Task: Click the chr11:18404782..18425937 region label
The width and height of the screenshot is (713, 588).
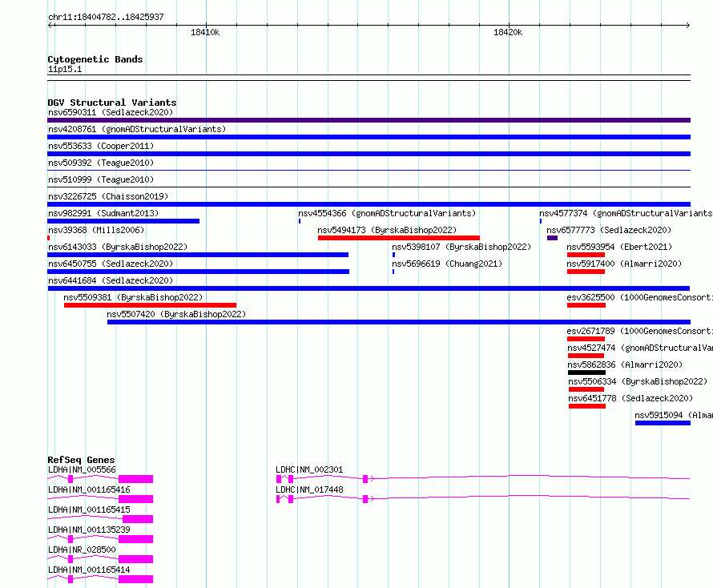Action: [x=106, y=17]
